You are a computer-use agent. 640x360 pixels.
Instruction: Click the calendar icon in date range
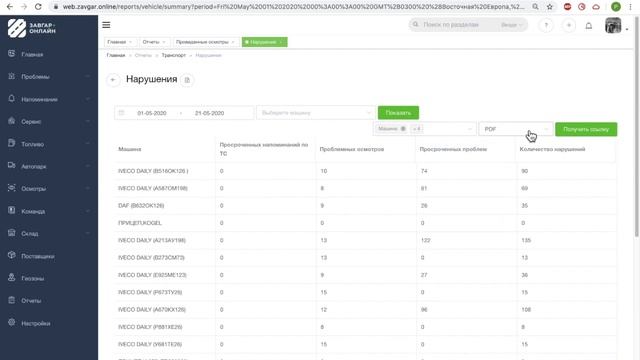pos(122,113)
